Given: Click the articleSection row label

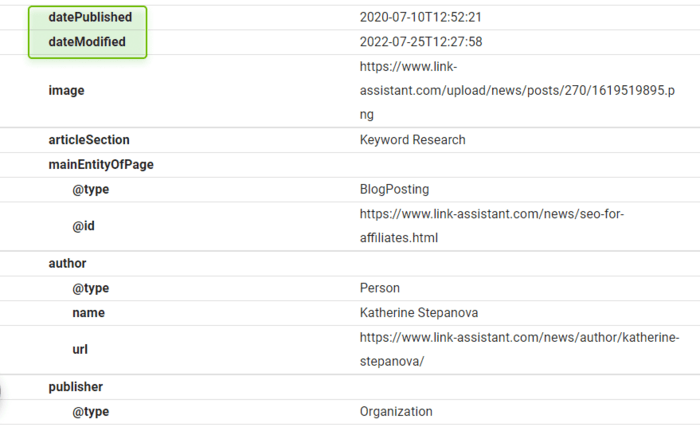Looking at the screenshot, I should pyautogui.click(x=89, y=140).
